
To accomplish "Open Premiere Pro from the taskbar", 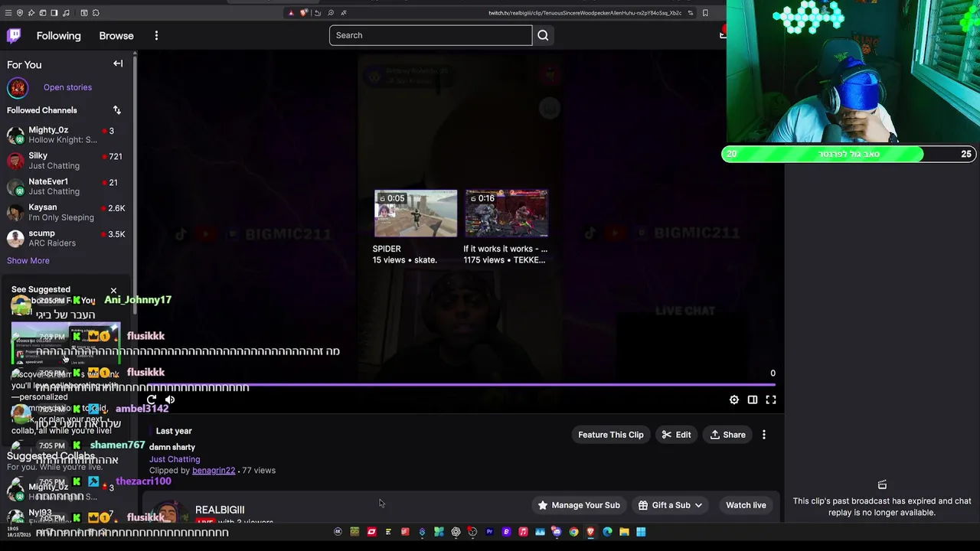I will (489, 532).
